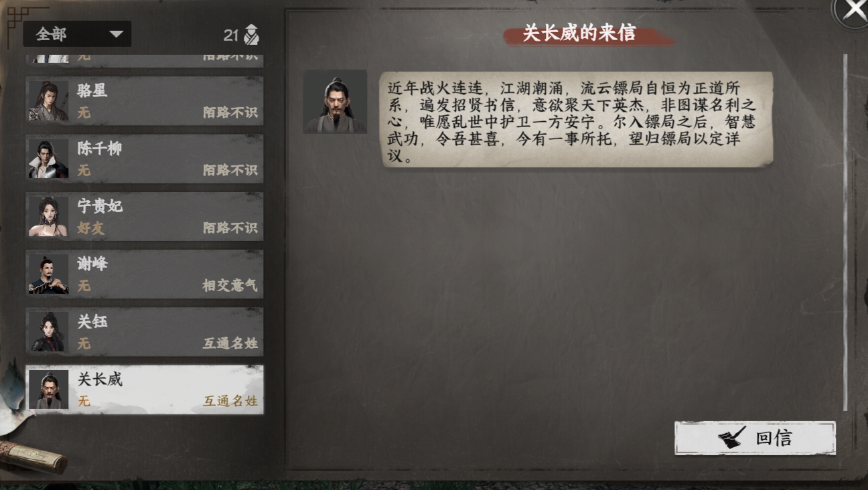Choose the 关钰 contact row
Image resolution: width=868 pixels, height=490 pixels.
click(x=145, y=331)
